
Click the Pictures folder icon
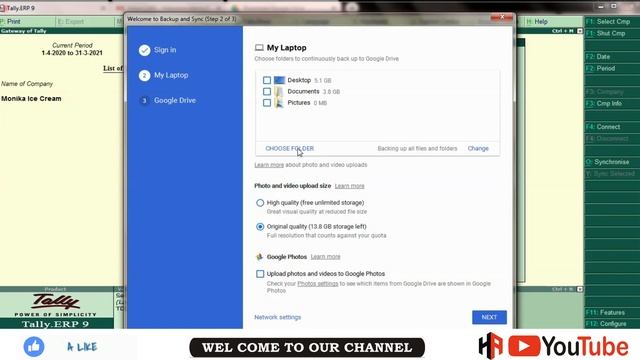point(279,103)
